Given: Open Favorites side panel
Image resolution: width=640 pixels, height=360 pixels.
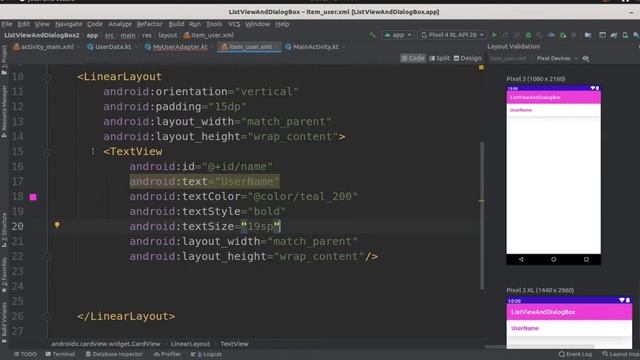Looking at the screenshot, I should 4,274.
